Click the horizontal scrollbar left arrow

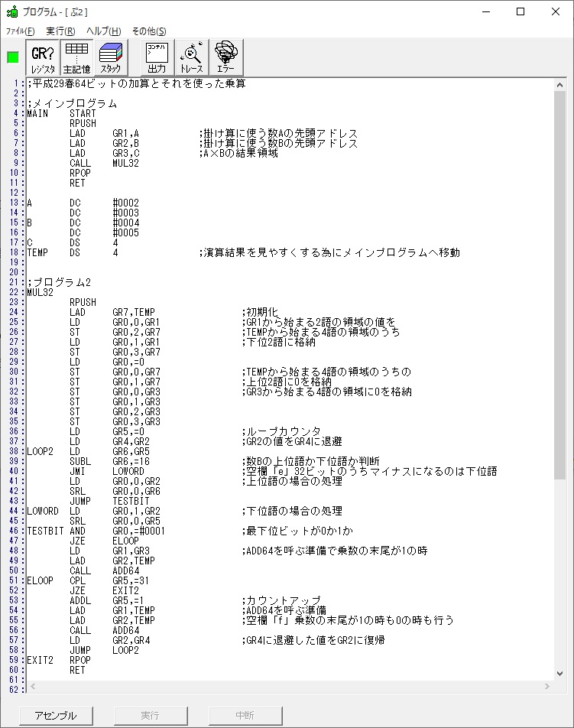(x=32, y=686)
